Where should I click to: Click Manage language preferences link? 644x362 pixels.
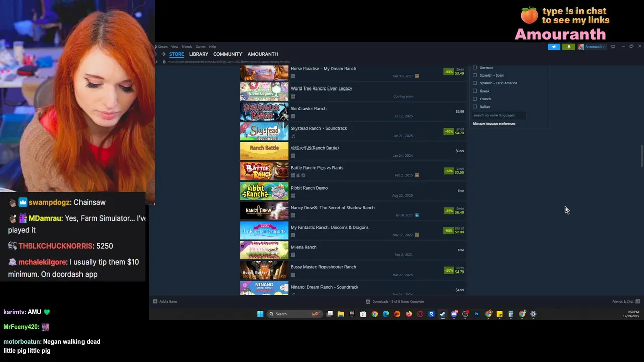(x=494, y=123)
